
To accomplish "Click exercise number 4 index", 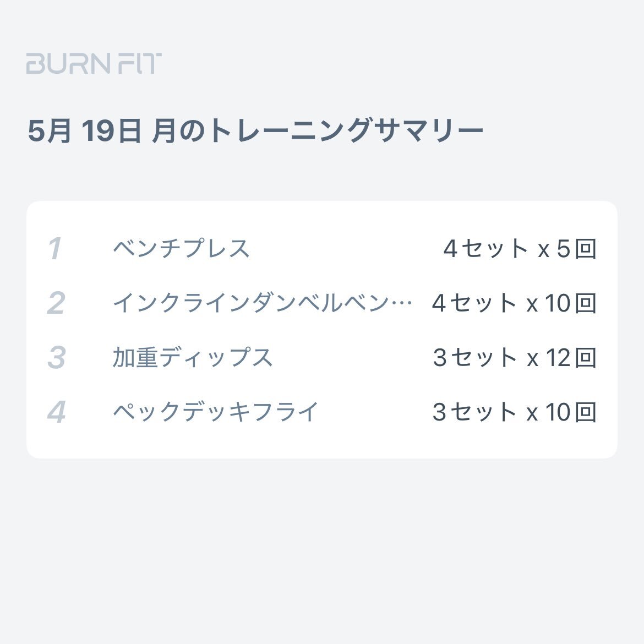I will (56, 412).
